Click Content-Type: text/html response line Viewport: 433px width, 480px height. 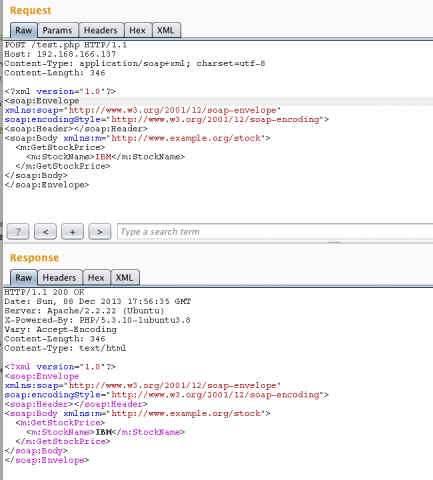pos(65,348)
